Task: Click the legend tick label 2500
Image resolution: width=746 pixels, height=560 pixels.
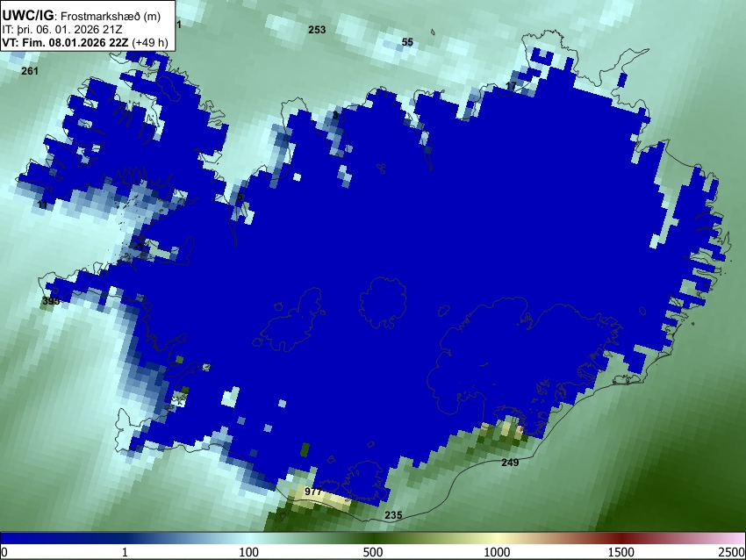Action: click(732, 552)
